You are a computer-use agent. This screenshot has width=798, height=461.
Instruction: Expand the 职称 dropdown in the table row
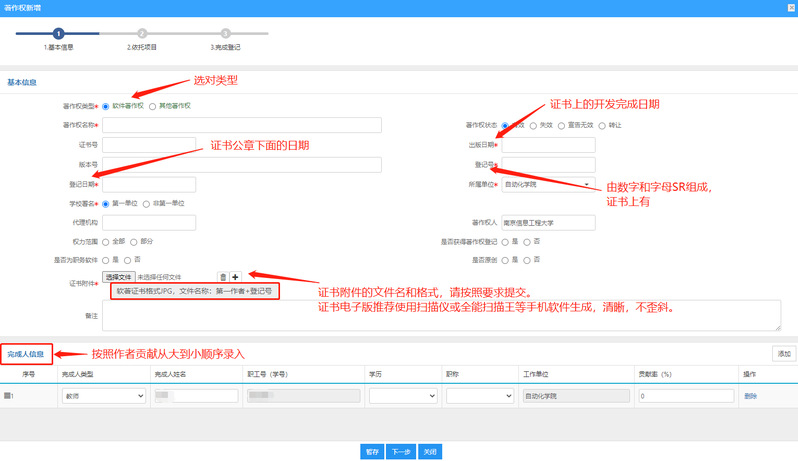[479, 396]
